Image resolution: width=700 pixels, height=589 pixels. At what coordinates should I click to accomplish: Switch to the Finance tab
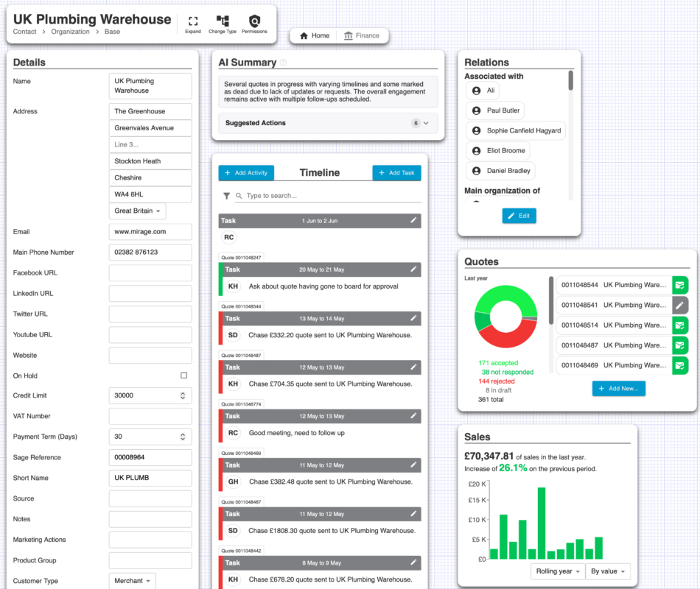coord(362,35)
